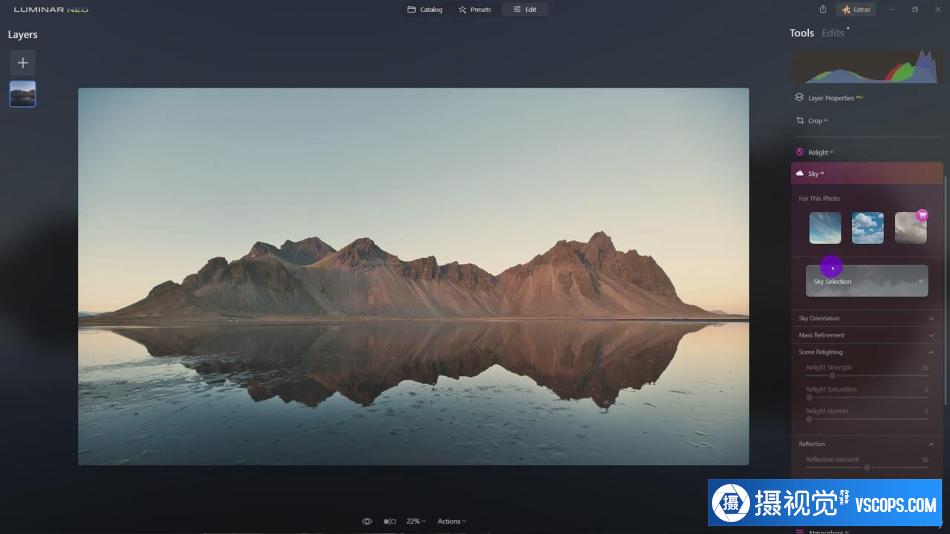Click the Catalog folder icon
950x534 pixels.
(x=411, y=10)
